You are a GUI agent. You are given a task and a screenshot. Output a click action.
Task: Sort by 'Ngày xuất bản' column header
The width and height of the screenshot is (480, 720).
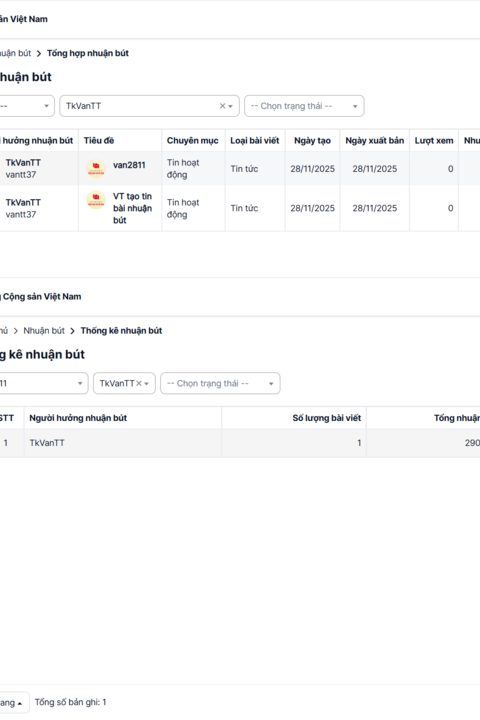point(375,141)
